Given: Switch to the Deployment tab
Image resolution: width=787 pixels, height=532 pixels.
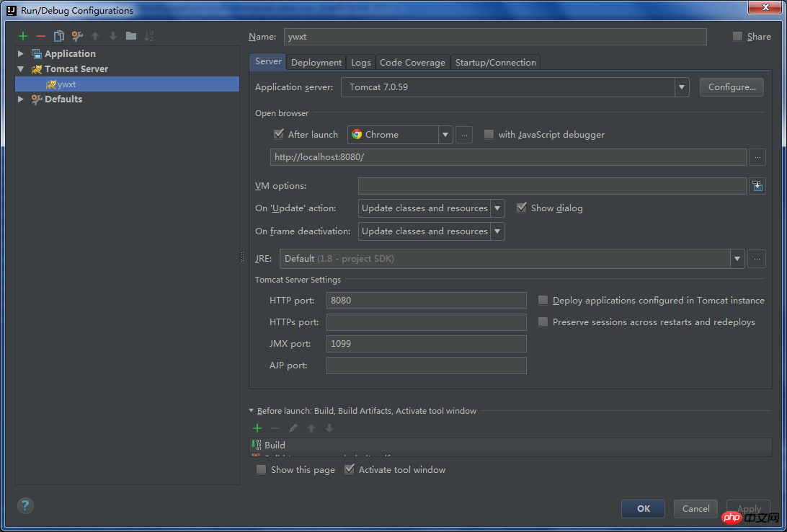Looking at the screenshot, I should tap(316, 63).
